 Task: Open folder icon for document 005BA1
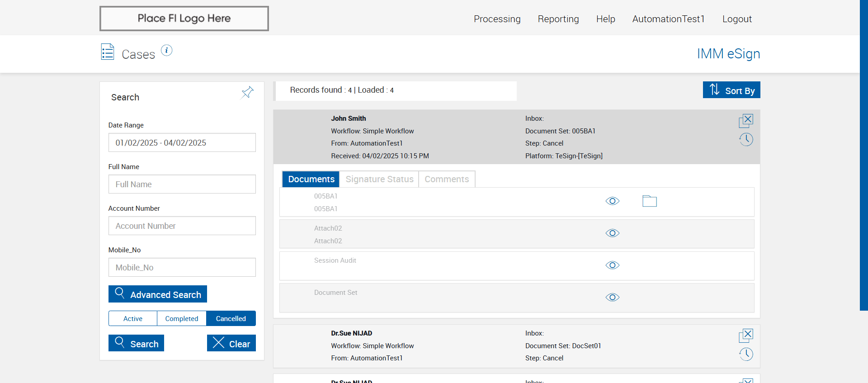click(649, 201)
